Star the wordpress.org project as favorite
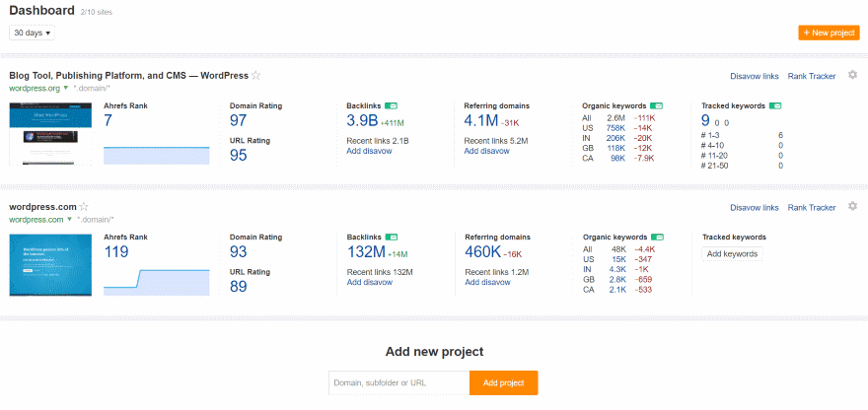 point(256,75)
